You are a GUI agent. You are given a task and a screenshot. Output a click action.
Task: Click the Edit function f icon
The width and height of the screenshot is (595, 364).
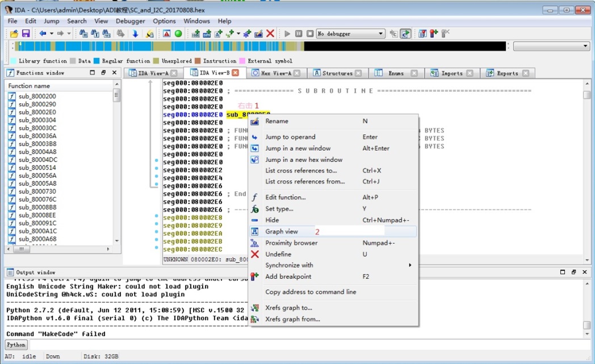pos(254,197)
